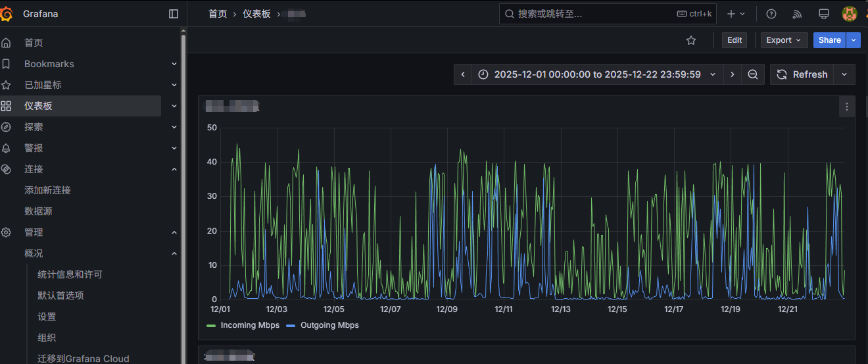Toggle the sidebar dock menu icon

[x=174, y=14]
